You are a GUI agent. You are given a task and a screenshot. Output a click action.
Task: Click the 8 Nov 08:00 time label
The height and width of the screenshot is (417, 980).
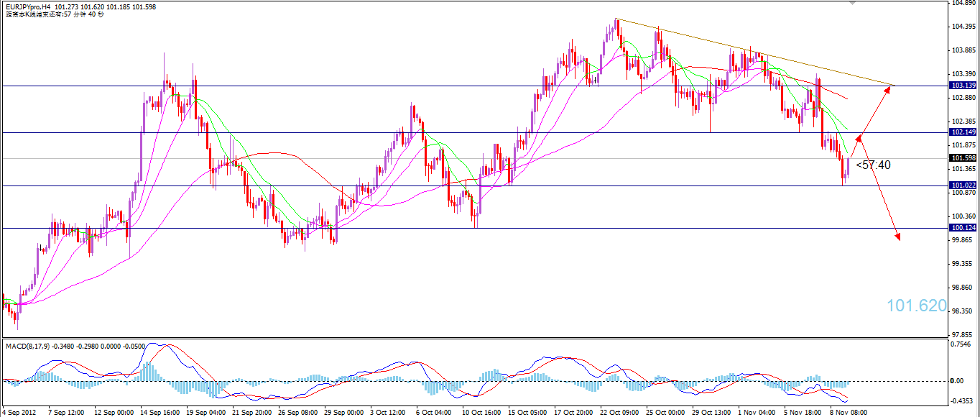(x=849, y=413)
